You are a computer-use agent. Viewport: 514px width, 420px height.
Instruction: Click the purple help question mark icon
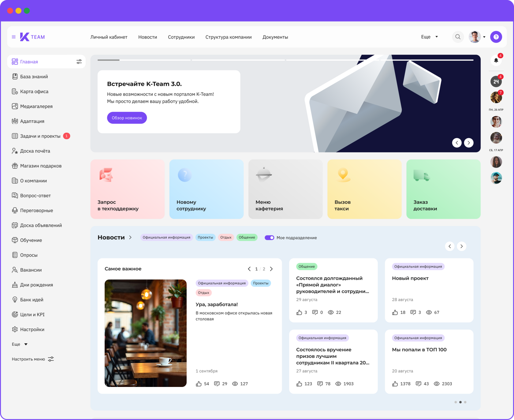496,37
